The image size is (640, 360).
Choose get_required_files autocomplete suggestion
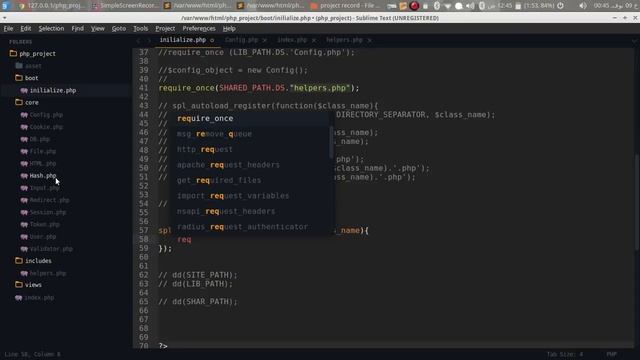251,180
